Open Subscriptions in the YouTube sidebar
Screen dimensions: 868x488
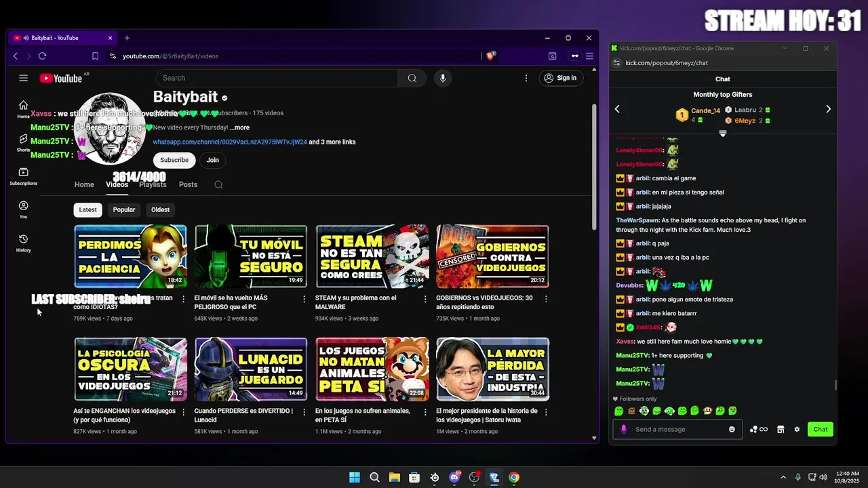pyautogui.click(x=23, y=176)
